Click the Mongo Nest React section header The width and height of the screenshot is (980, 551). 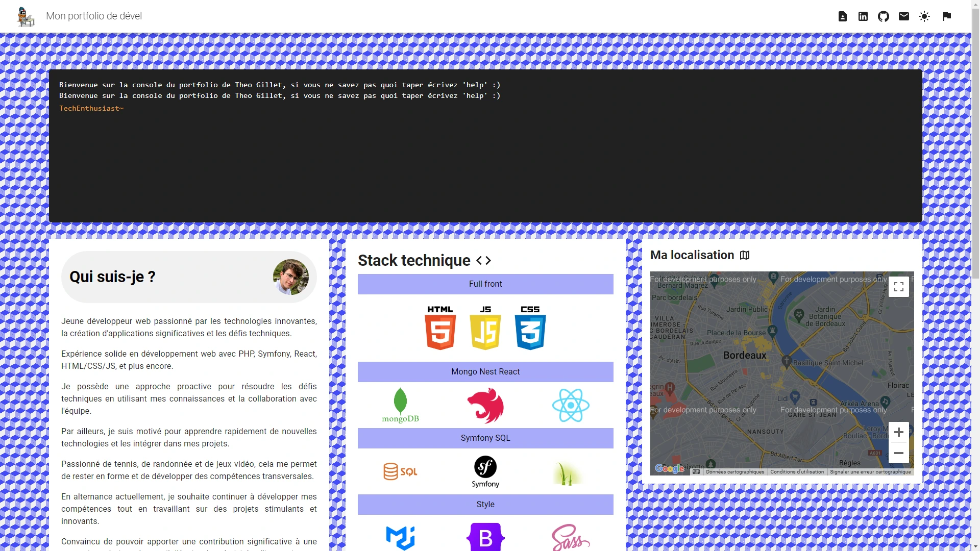(x=485, y=372)
